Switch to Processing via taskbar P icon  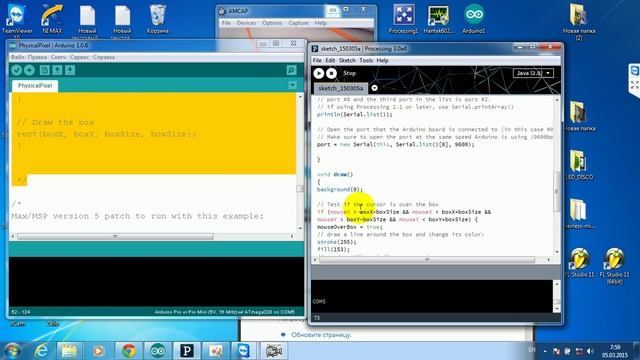click(x=187, y=351)
